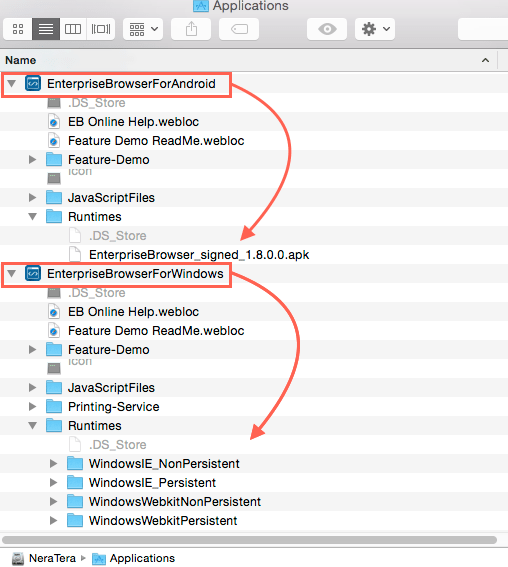This screenshot has height=567, width=508.
Task: Select EnterpriseBrowser_signed_1.8.0.0.apk file
Action: [x=199, y=255]
